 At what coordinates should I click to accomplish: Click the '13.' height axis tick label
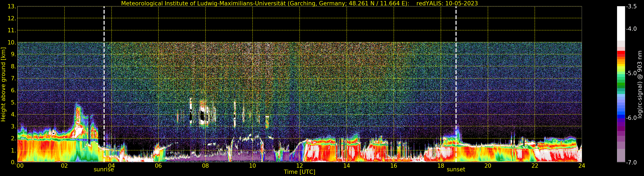(12, 6)
